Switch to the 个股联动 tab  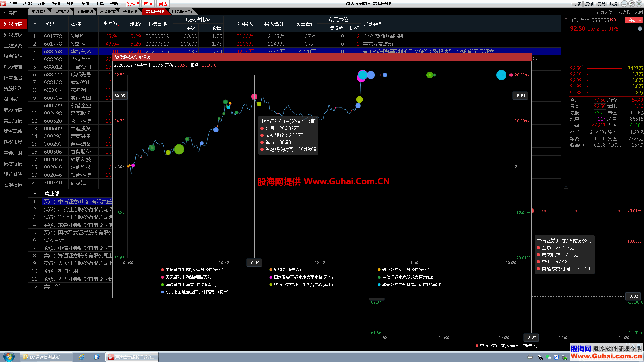tap(85, 12)
